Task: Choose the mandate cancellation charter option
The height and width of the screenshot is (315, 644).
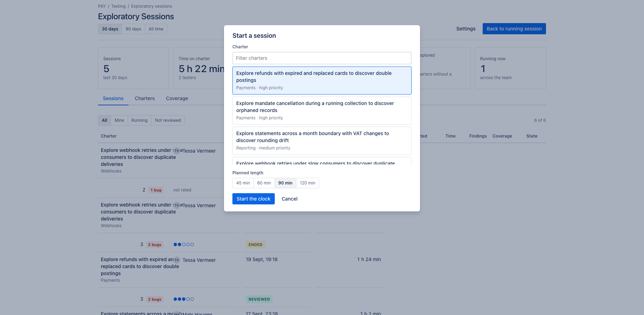Action: [x=322, y=111]
